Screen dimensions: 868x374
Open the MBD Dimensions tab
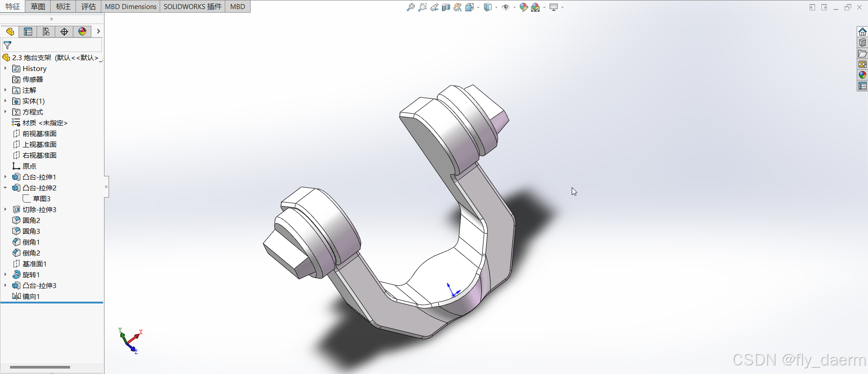click(131, 6)
